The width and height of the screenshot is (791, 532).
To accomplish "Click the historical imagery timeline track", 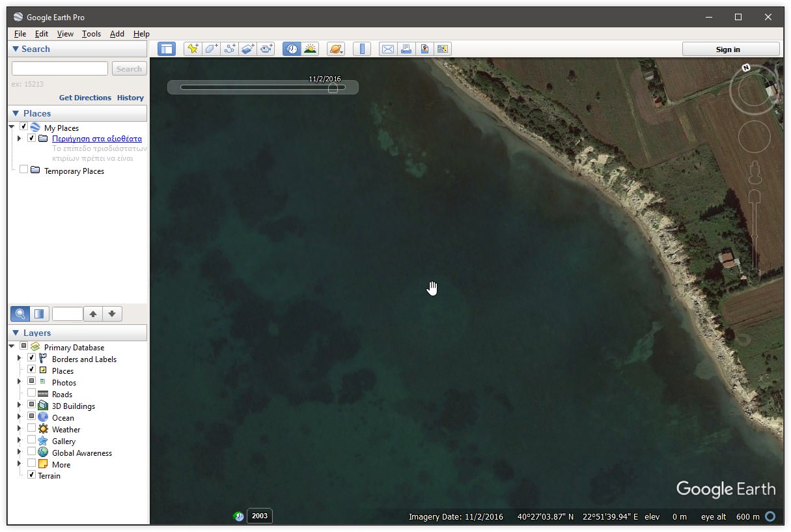I will (263, 87).
